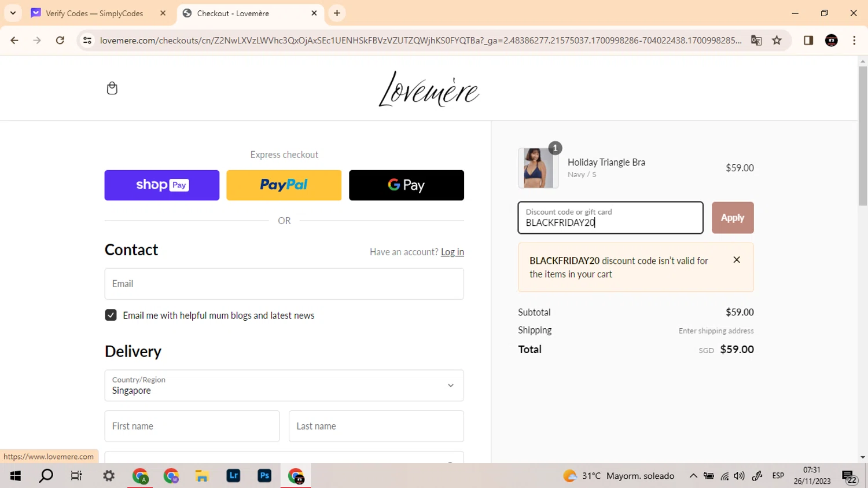
Task: Toggle the browser side panel
Action: pos(808,41)
